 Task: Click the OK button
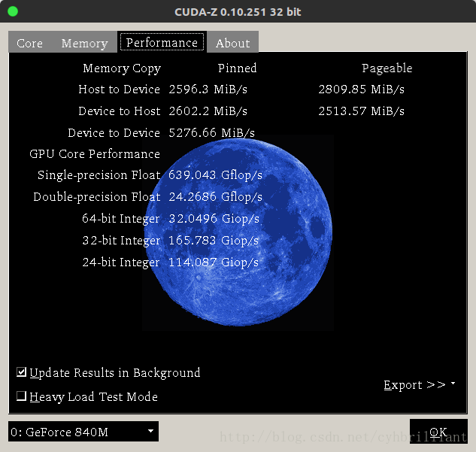coord(438,432)
